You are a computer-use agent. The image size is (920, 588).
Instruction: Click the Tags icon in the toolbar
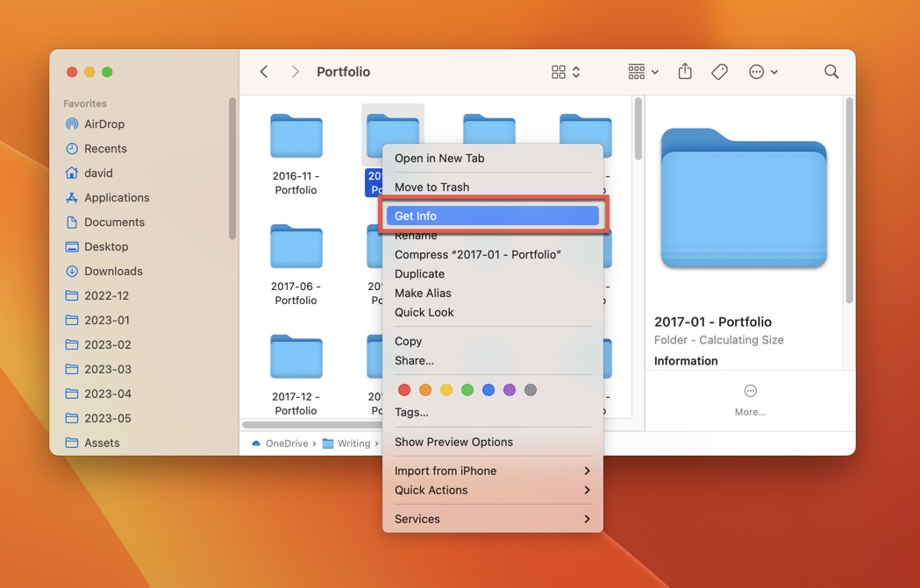[719, 71]
